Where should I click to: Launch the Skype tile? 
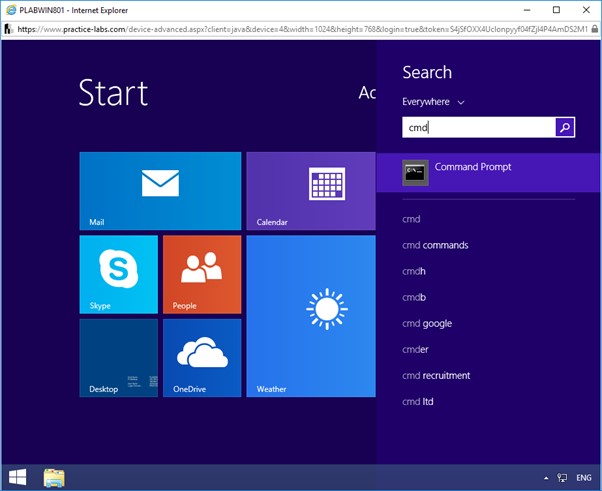pos(119,274)
